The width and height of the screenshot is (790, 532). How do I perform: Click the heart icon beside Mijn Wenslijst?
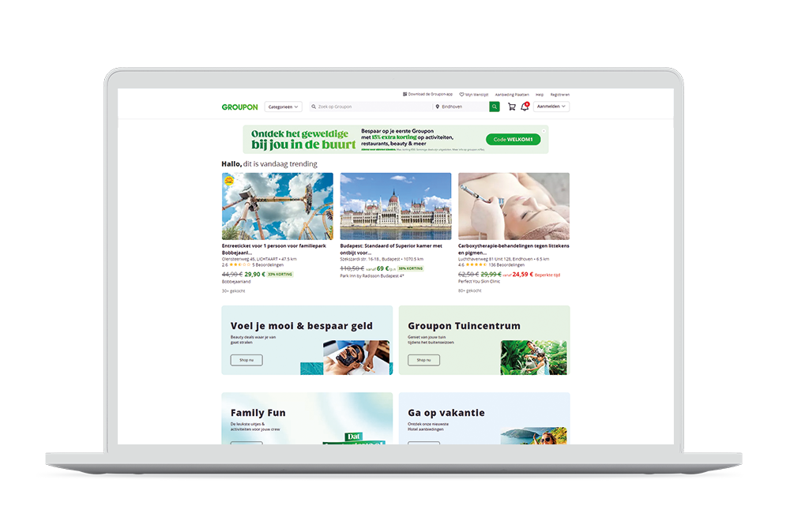tap(461, 95)
